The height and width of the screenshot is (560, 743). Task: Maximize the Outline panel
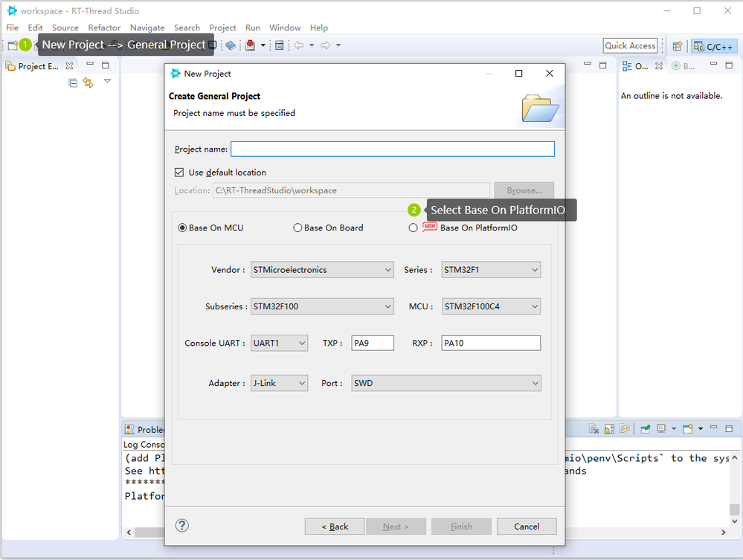pyautogui.click(x=729, y=65)
